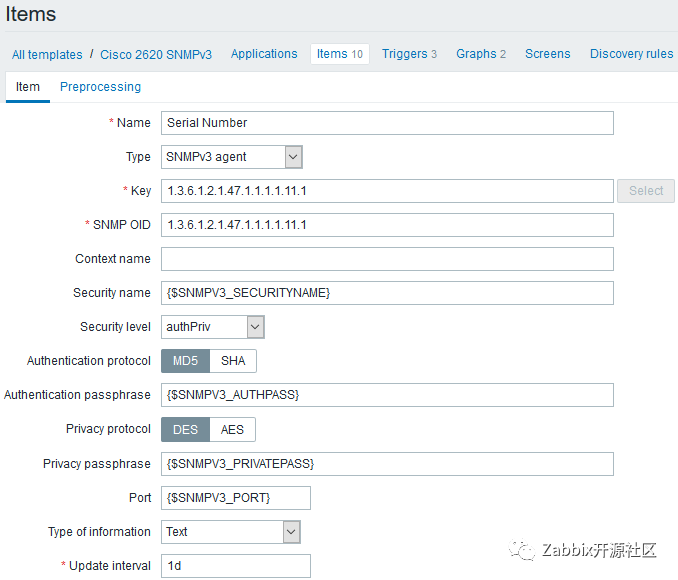The height and width of the screenshot is (580, 678).
Task: Click the Security name field
Action: point(387,293)
